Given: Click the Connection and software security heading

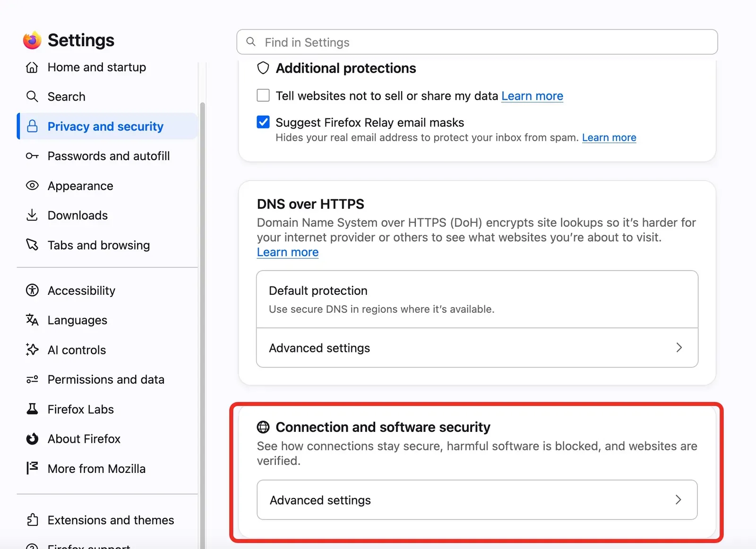Looking at the screenshot, I should click(x=383, y=427).
